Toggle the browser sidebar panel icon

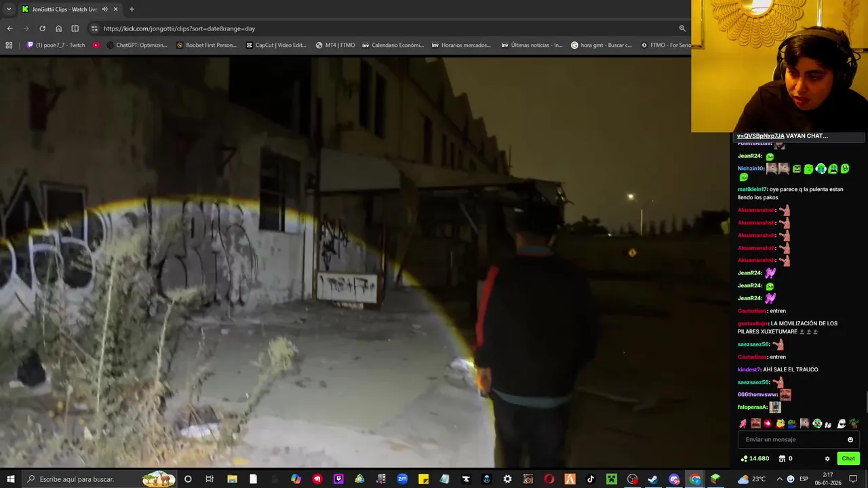[75, 28]
